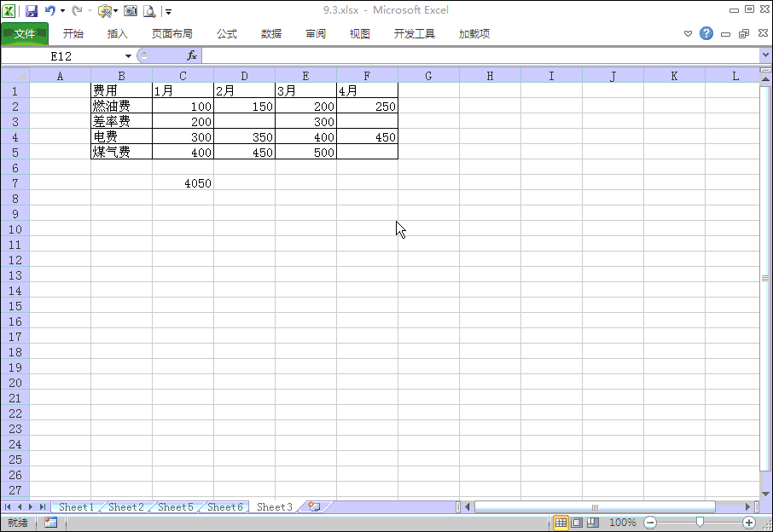Select the 4月 header cell
The width and height of the screenshot is (773, 532).
click(367, 90)
